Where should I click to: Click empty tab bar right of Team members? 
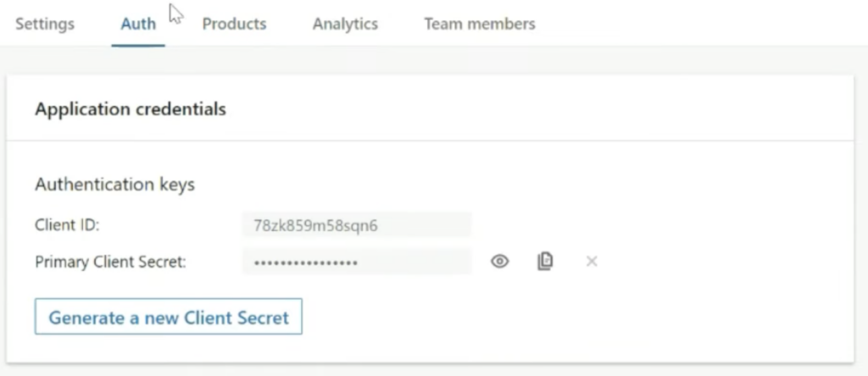(695, 24)
